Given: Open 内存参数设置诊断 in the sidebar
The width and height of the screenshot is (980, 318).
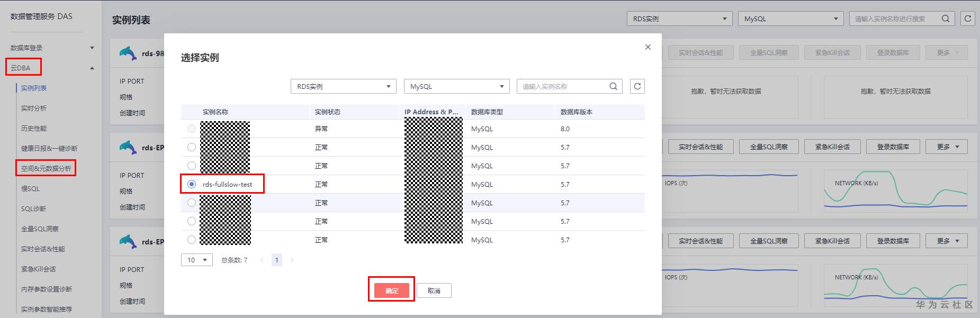Looking at the screenshot, I should click(47, 289).
